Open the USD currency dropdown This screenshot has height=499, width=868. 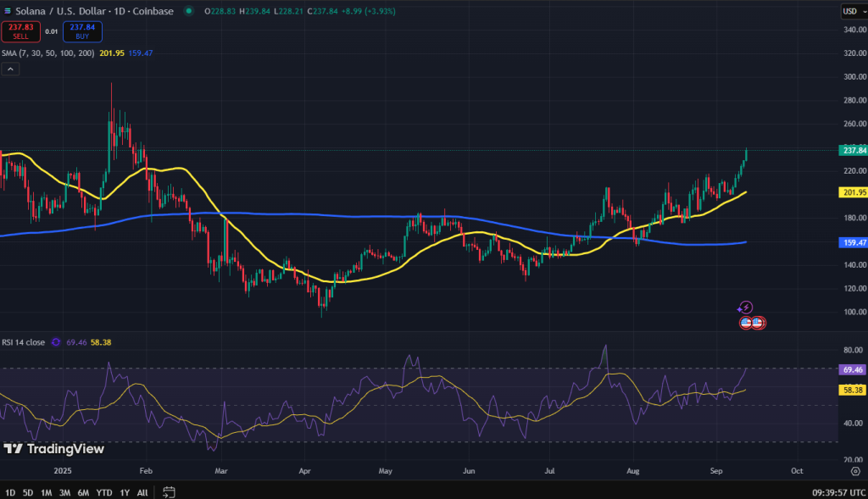[850, 11]
